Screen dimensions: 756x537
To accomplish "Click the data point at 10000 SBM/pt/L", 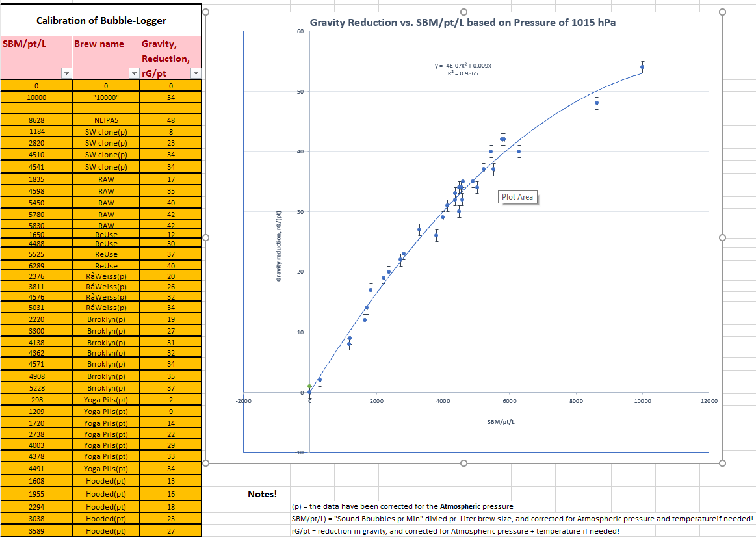I will coord(642,67).
